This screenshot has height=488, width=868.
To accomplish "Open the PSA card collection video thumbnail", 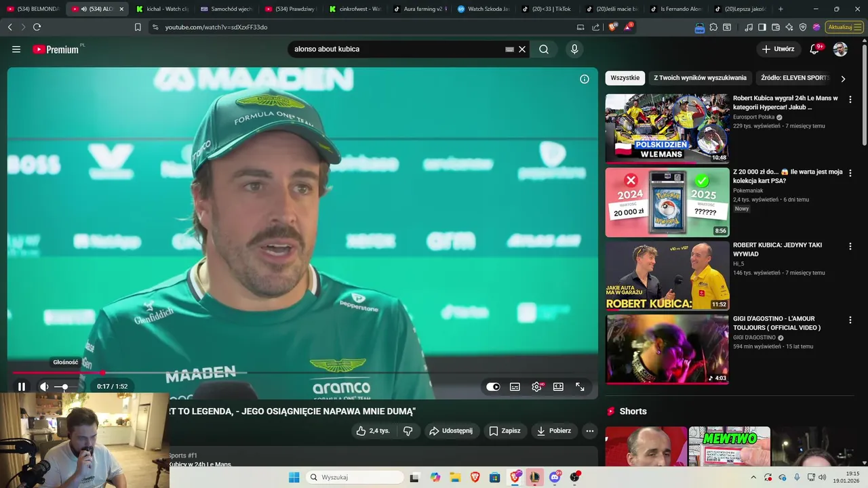I will pos(667,202).
